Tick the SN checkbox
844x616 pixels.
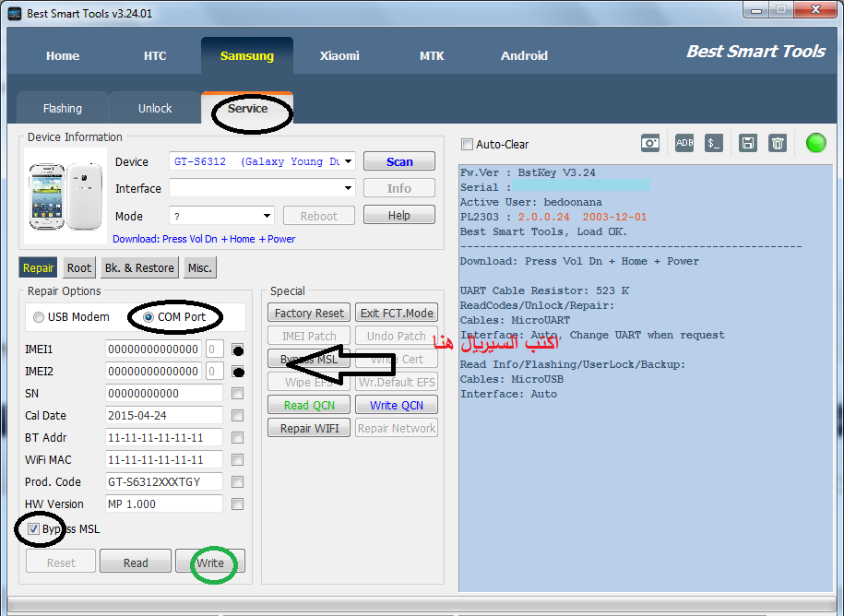click(237, 394)
